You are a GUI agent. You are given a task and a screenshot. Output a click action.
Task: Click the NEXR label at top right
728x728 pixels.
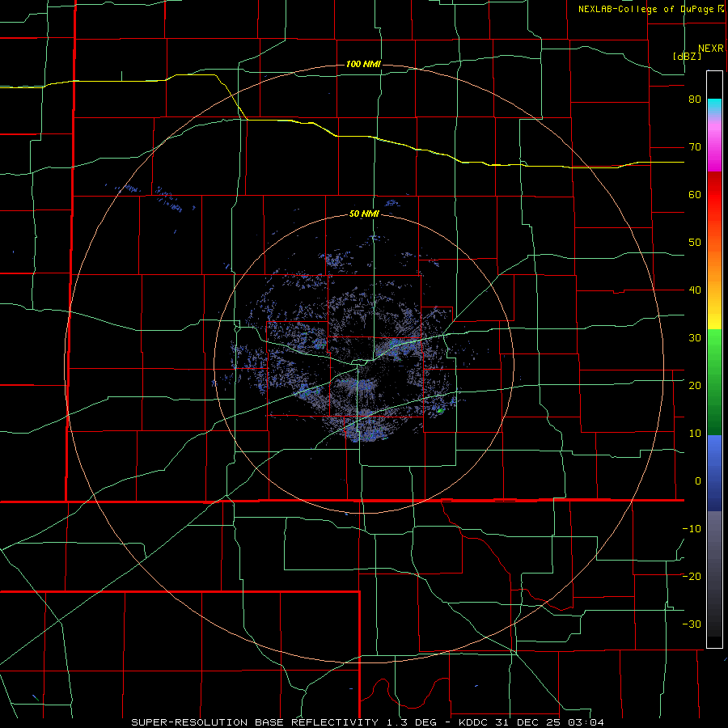(710, 49)
